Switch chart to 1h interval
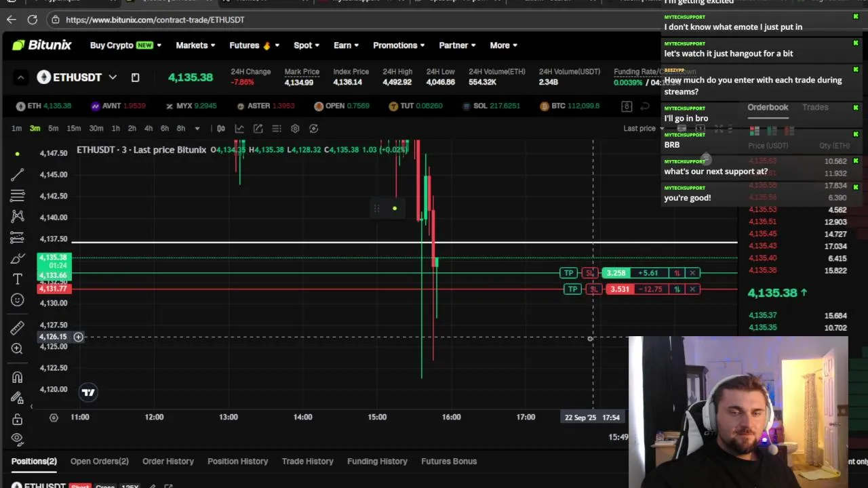The height and width of the screenshot is (488, 868). point(115,128)
